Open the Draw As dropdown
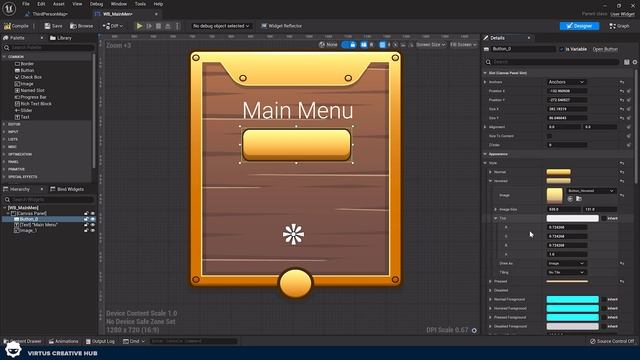 (567, 263)
